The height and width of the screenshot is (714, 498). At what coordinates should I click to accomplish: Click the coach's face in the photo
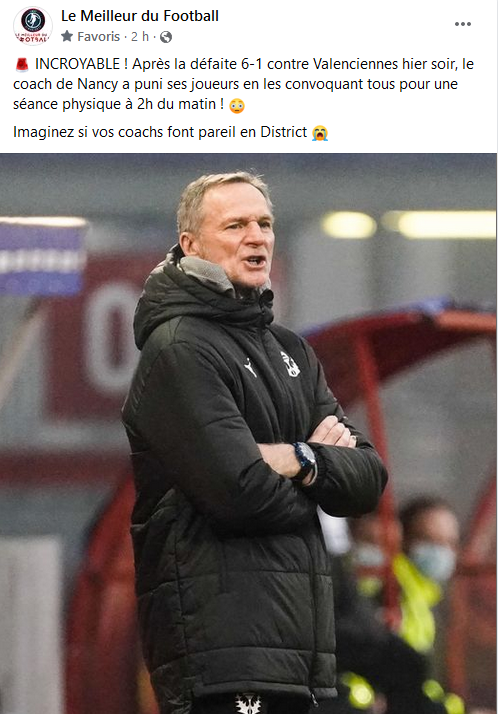click(237, 236)
